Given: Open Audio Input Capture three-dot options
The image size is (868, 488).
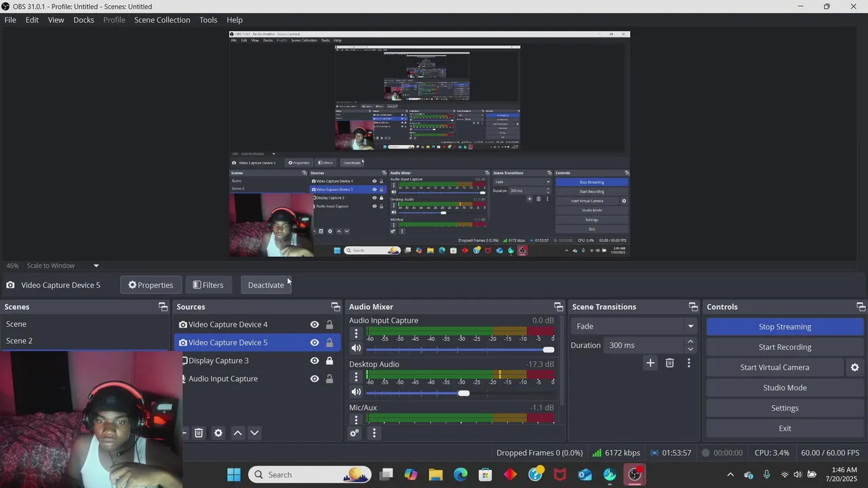Looking at the screenshot, I should [356, 333].
